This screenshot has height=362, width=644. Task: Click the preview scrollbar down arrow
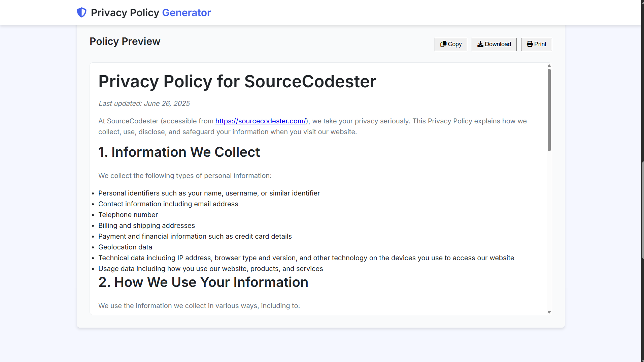(549, 312)
